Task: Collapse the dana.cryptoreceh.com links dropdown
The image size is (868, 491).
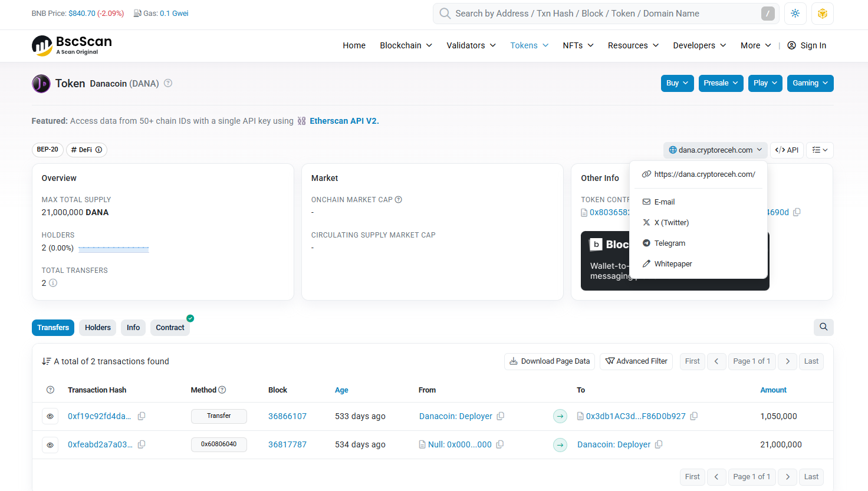Action: (x=715, y=150)
